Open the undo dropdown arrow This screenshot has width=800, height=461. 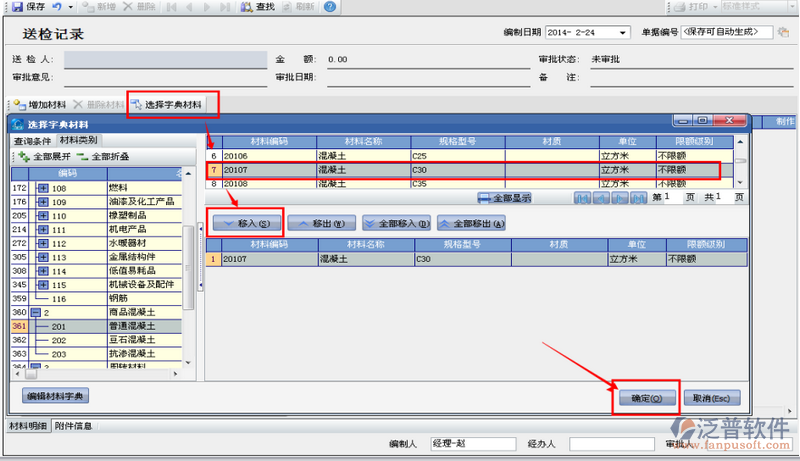pyautogui.click(x=70, y=7)
